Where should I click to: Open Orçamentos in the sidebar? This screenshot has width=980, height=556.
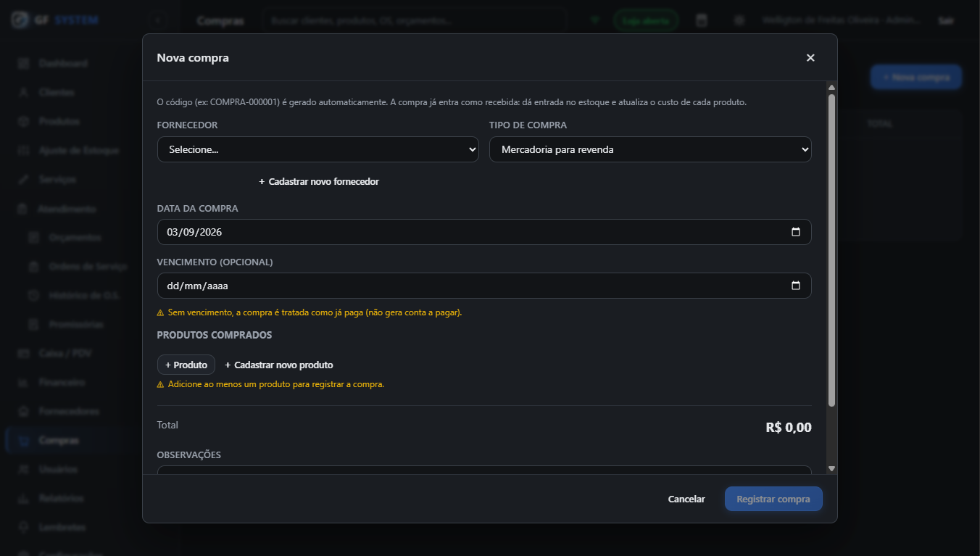coord(75,238)
